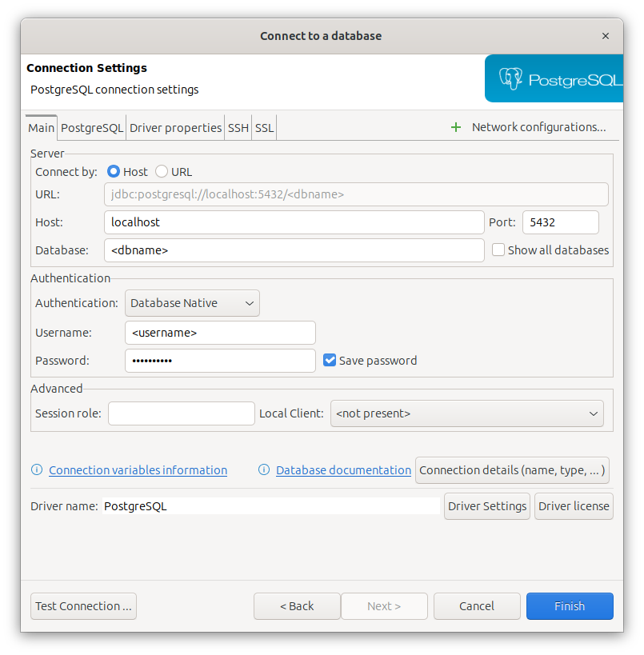
Task: Run Test Connection
Action: point(83,605)
